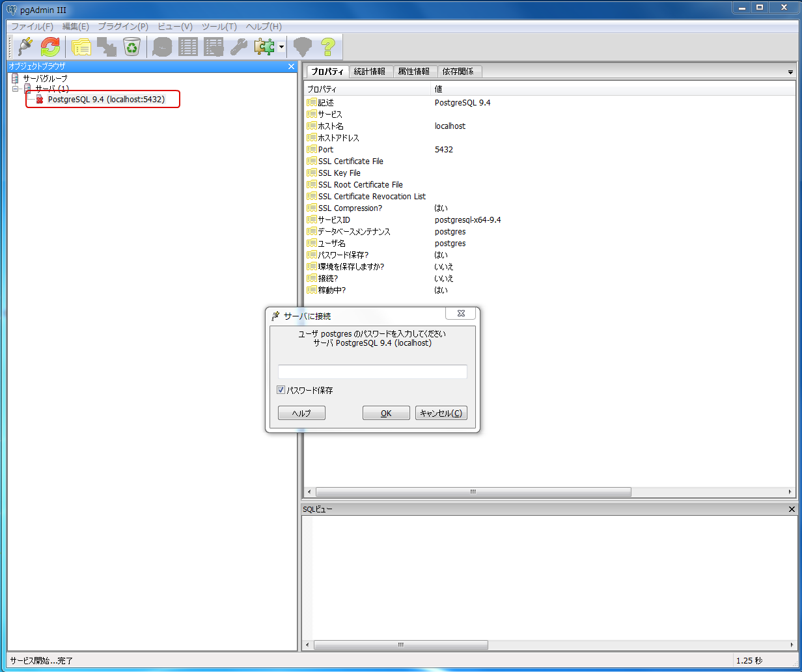Click the disconnected server icon with red X
Screen dimensions: 802x672
pos(40,99)
